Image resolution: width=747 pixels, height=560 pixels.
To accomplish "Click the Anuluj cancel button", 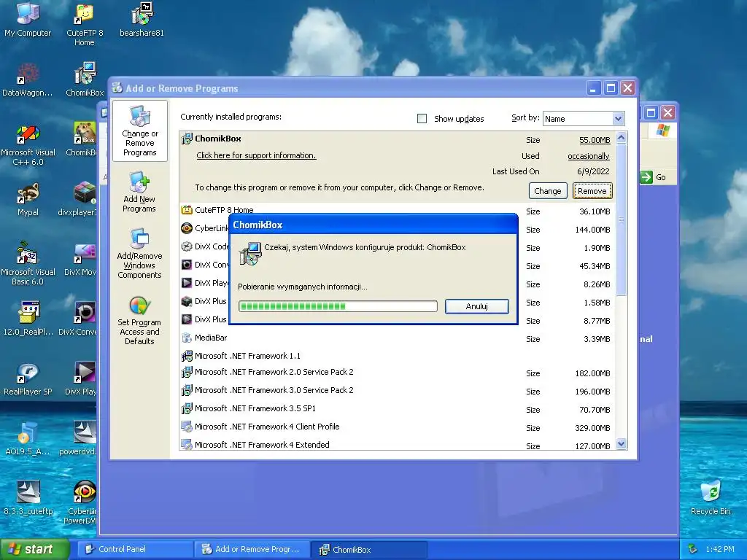I will click(477, 306).
